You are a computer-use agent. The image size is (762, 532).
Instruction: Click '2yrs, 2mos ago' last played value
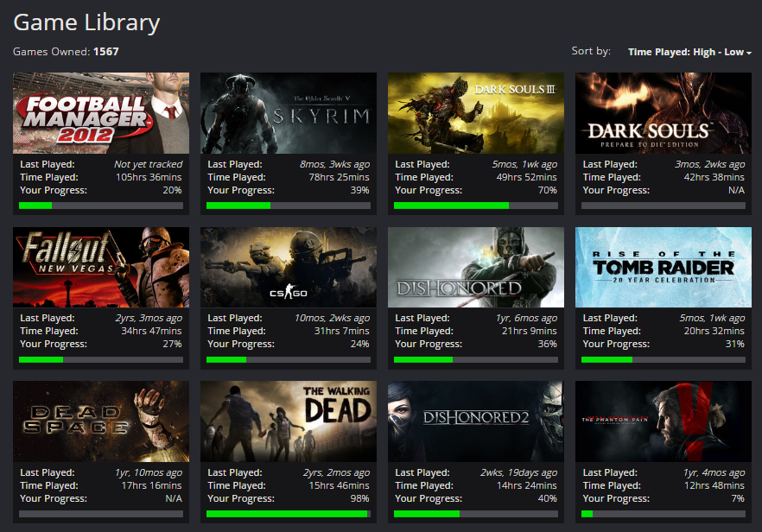tap(336, 472)
